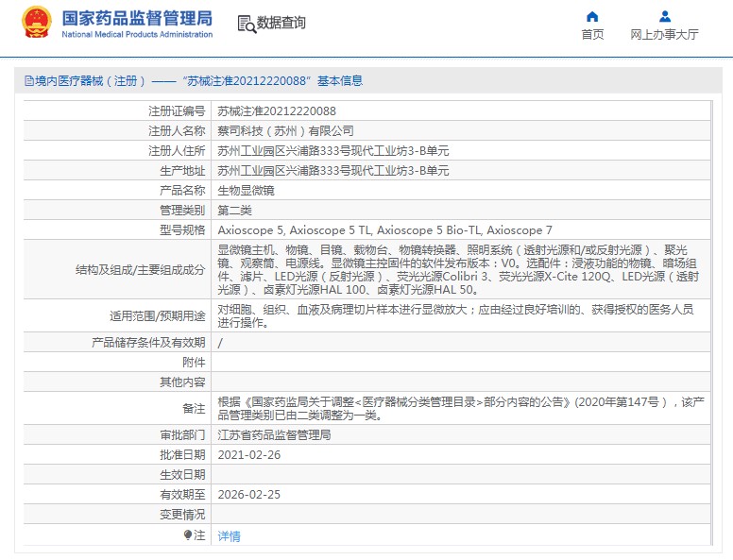The height and width of the screenshot is (560, 733).
Task: Click the 适用范围/预期用途 row label
Action: point(158,316)
